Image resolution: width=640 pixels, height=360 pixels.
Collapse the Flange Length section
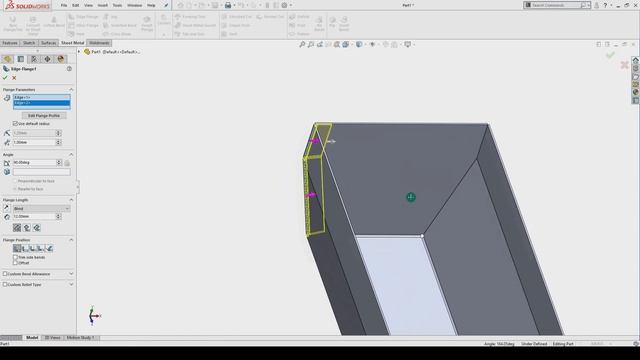point(71,200)
